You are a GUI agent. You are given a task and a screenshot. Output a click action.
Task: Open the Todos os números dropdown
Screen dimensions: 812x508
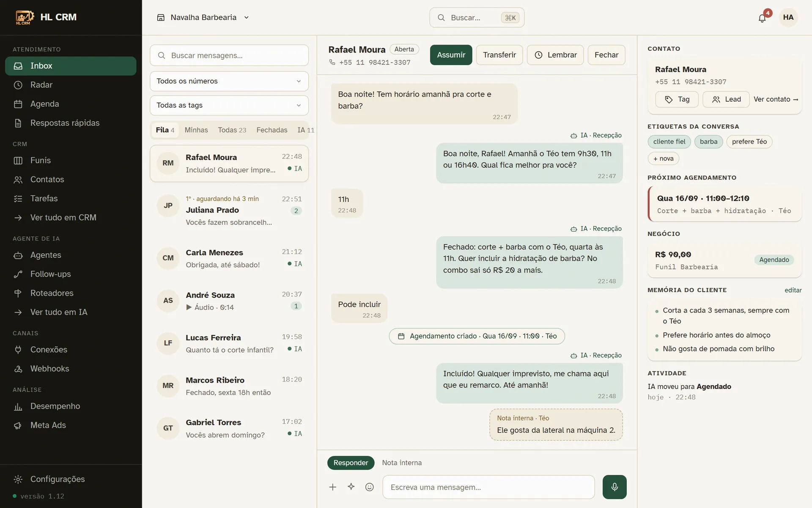tap(229, 81)
